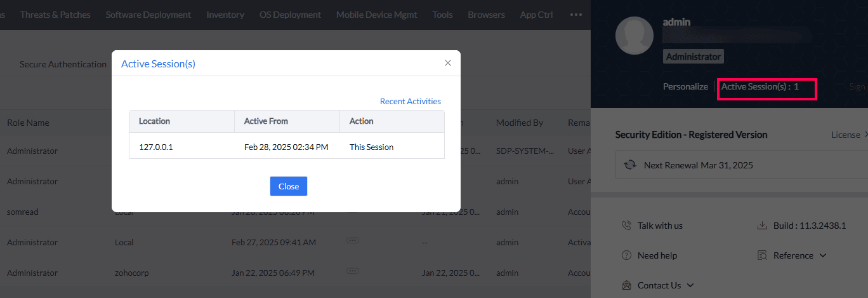Click Talk with us link
This screenshot has width=868, height=298.
click(660, 226)
